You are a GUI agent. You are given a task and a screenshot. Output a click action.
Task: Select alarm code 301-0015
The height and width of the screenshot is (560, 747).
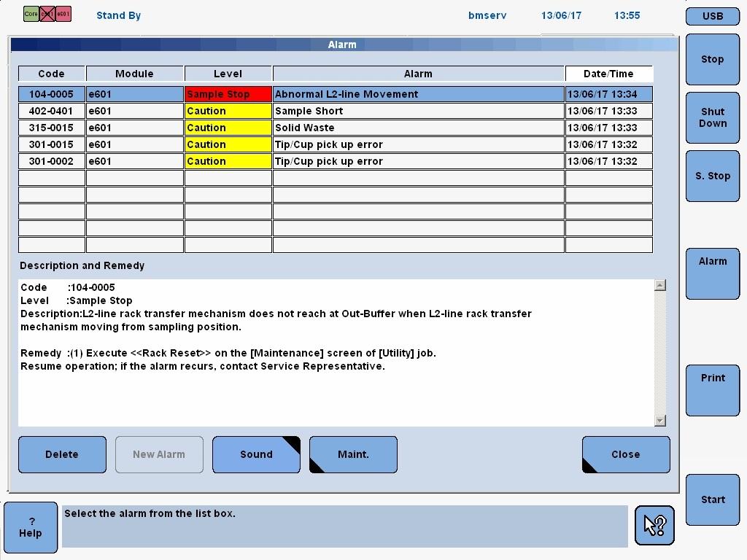[x=52, y=144]
